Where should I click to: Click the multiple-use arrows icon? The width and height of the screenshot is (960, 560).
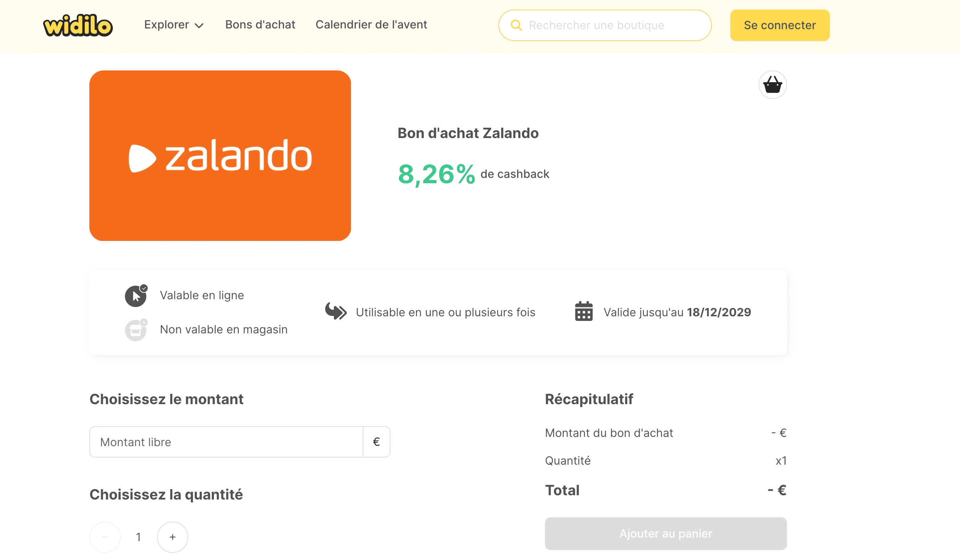[336, 311]
